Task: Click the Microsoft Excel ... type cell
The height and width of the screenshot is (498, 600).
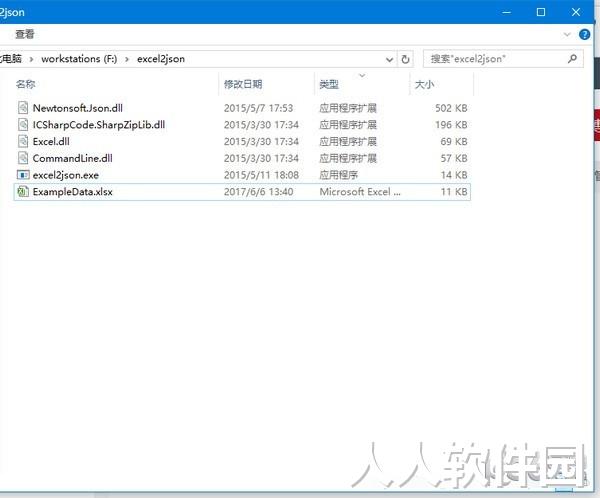Action: click(360, 192)
